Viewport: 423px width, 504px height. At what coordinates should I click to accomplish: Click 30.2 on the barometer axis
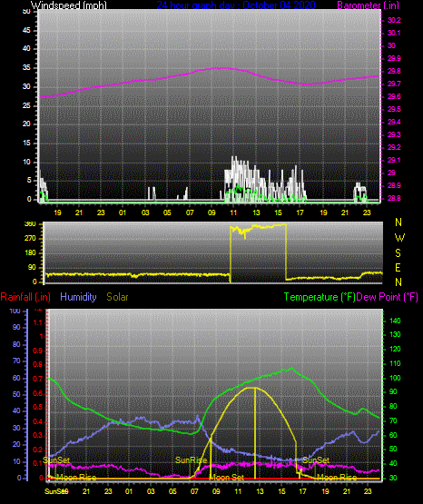pos(394,20)
